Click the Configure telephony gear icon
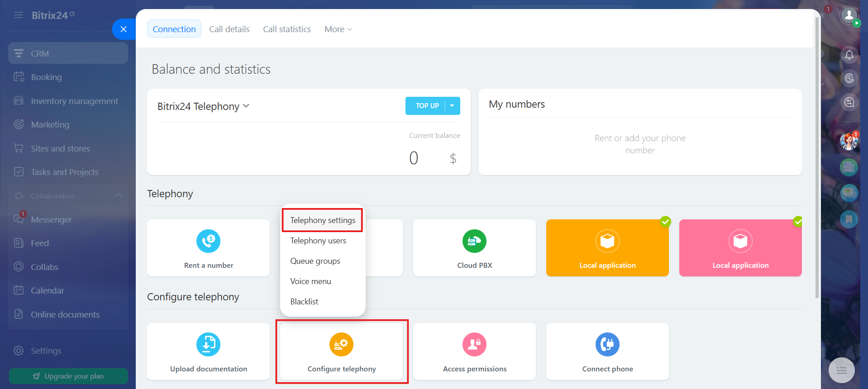868x389 pixels. point(341,345)
